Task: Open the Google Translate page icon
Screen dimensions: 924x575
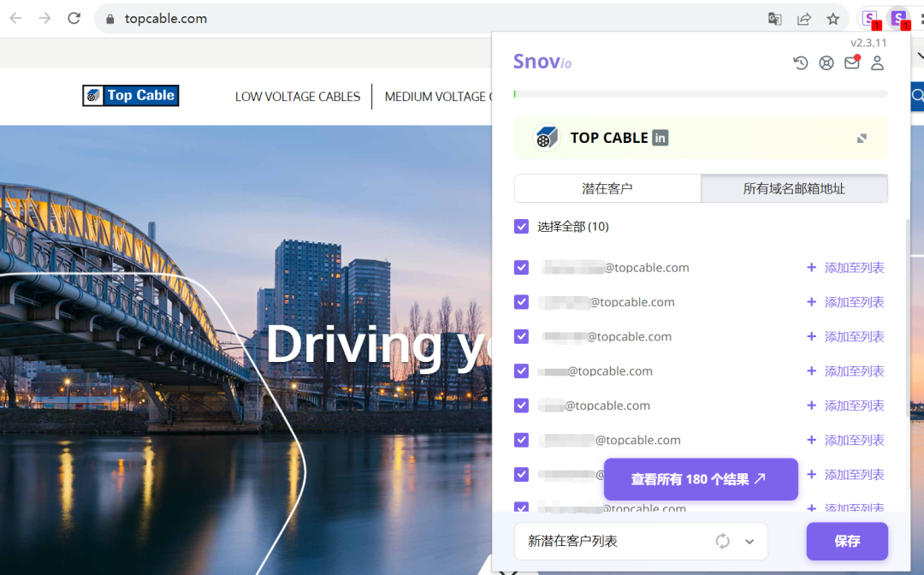Action: [x=775, y=19]
